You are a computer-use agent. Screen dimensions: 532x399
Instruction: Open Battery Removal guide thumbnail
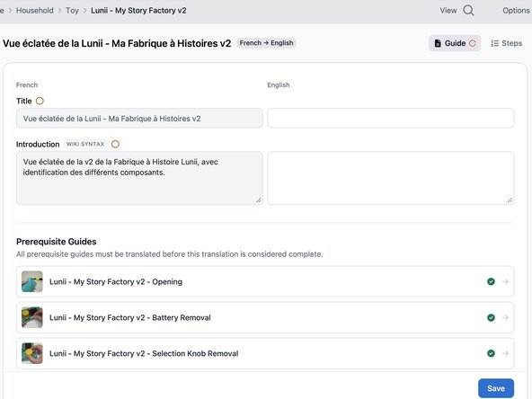tap(32, 317)
